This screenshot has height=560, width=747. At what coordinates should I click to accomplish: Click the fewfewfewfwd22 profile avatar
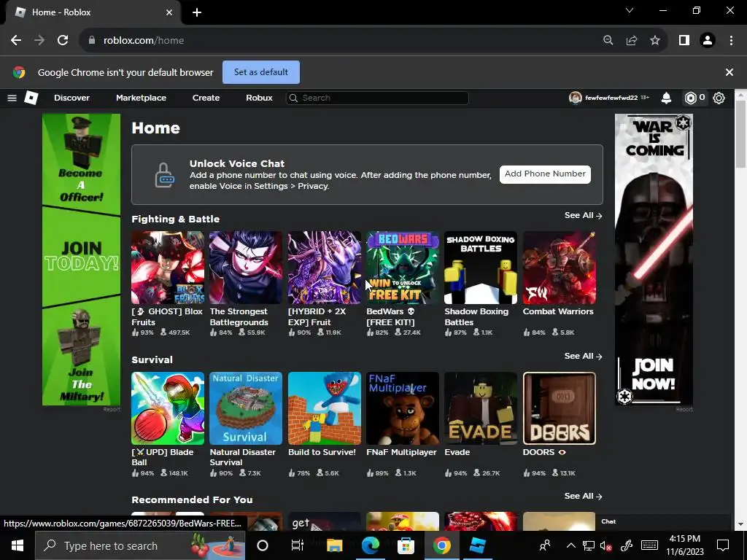575,98
